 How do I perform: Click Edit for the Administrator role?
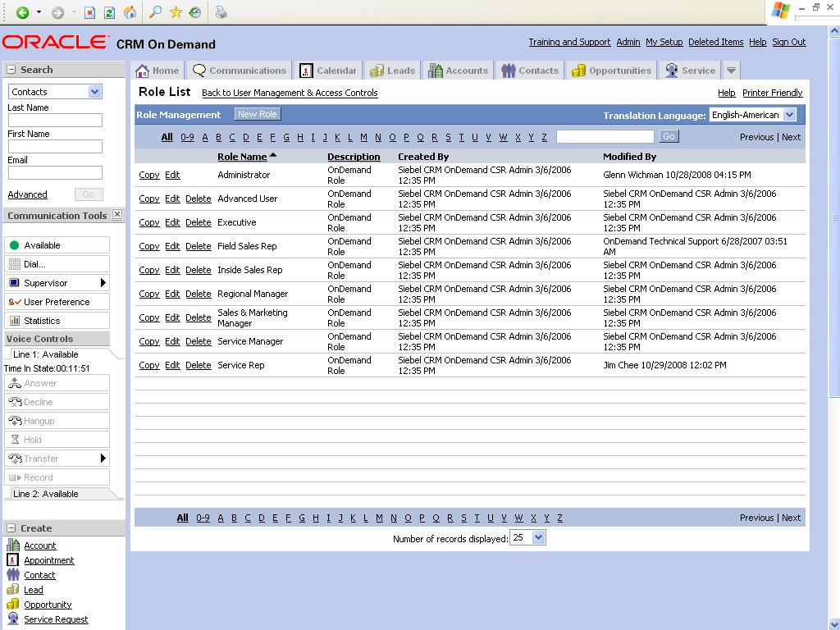point(172,175)
